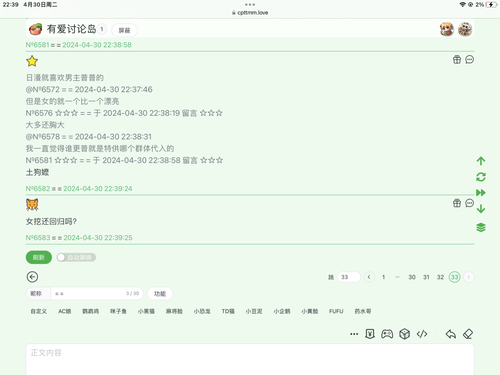Click the page jump input box showing 33
Viewport: 500px width, 375px height.
click(x=349, y=277)
